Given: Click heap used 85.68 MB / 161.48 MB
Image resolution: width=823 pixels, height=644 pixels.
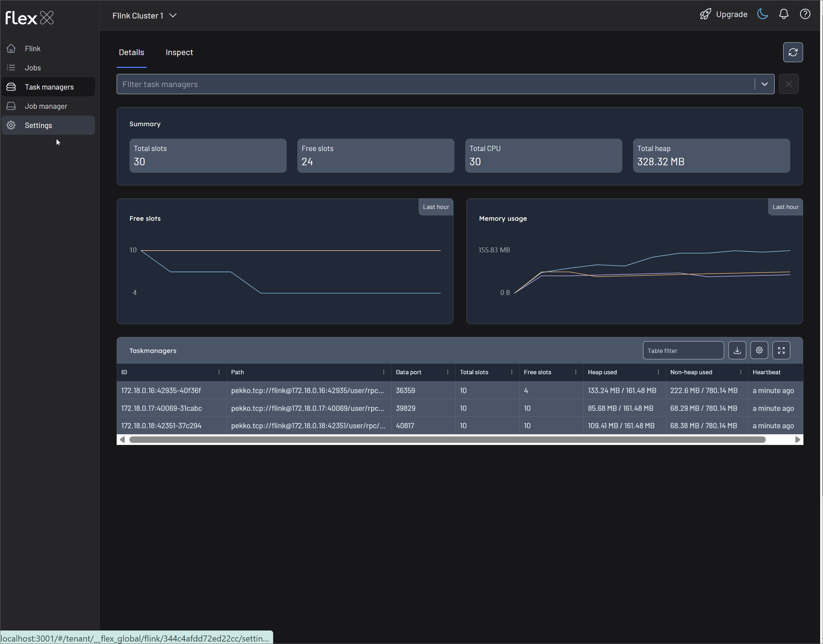Looking at the screenshot, I should point(625,408).
